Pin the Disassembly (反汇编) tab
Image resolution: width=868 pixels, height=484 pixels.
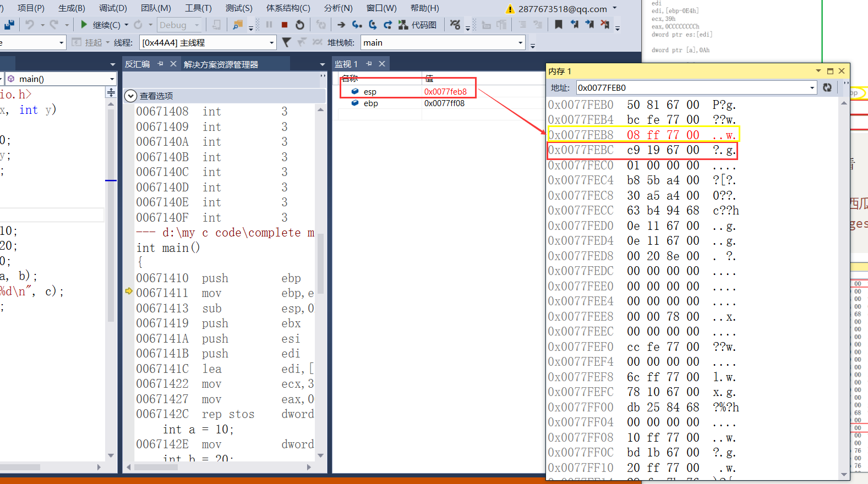(160, 64)
